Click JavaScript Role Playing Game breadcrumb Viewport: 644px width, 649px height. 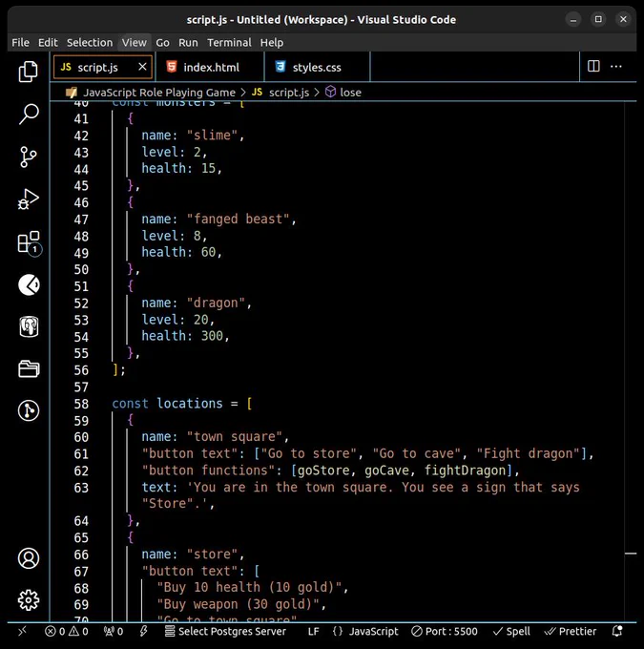click(x=159, y=93)
